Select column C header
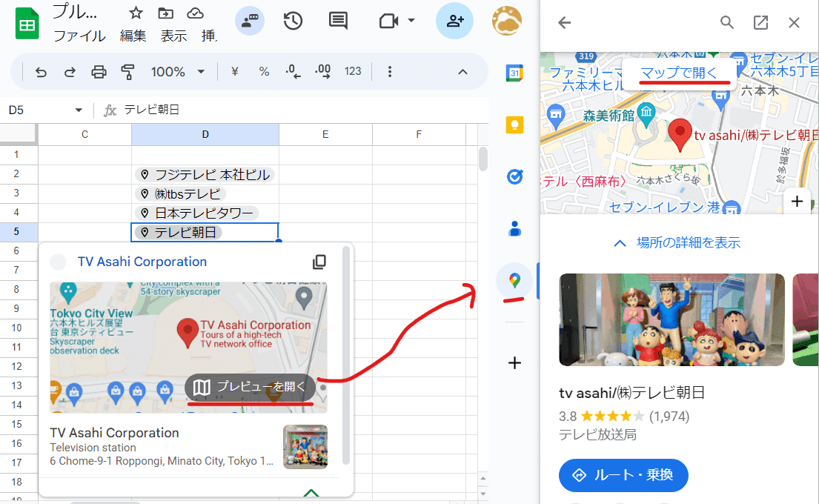This screenshot has width=819, height=504. coord(84,135)
